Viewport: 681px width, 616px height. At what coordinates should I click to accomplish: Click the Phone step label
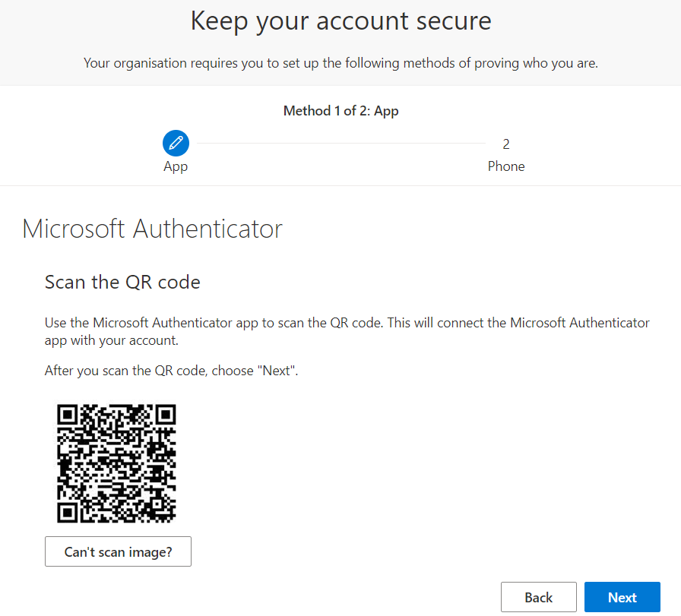[x=506, y=166]
